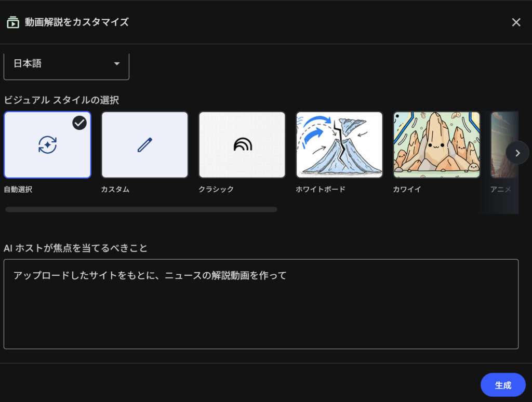This screenshot has height=402, width=532.
Task: Click the right chevron to reveal more styles
Action: 517,153
